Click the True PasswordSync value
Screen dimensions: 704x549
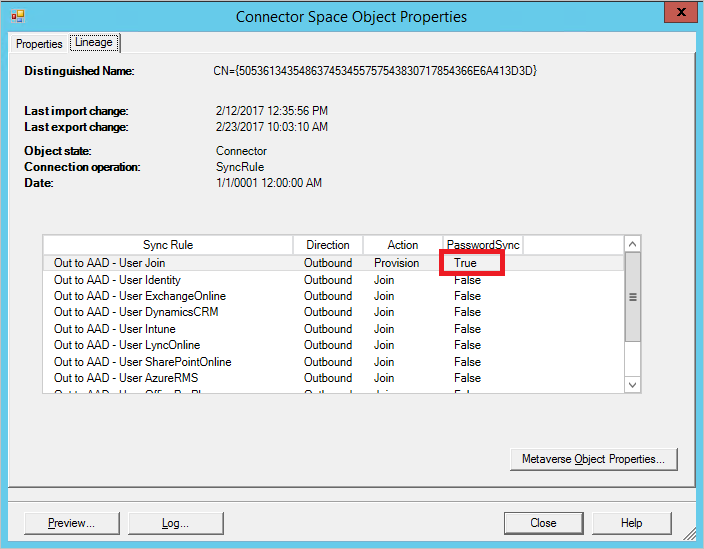(465, 263)
